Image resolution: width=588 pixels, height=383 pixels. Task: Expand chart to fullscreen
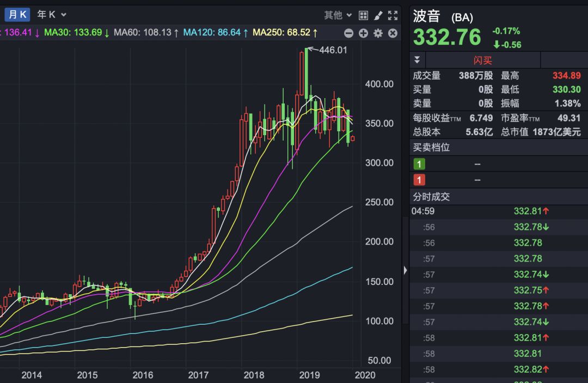[x=393, y=15]
